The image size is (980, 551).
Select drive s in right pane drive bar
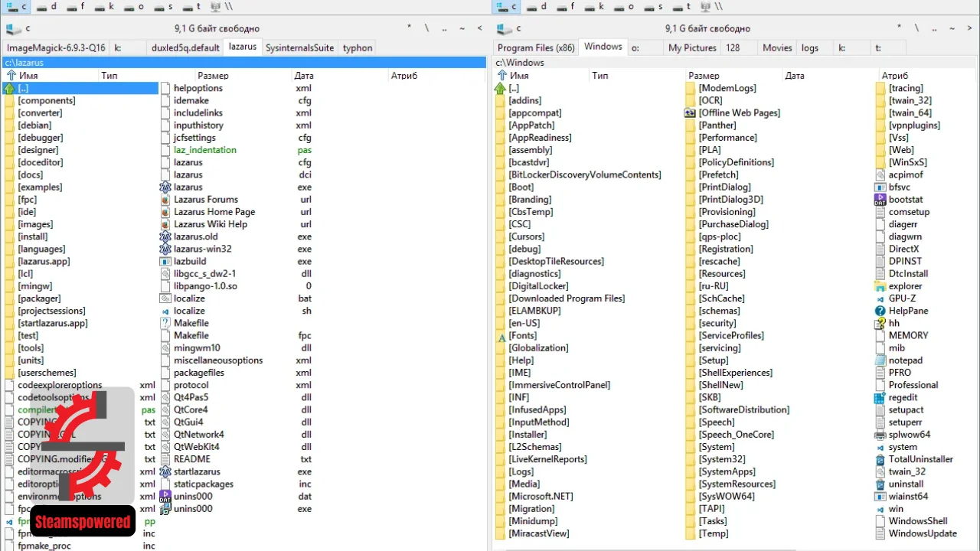coord(653,7)
